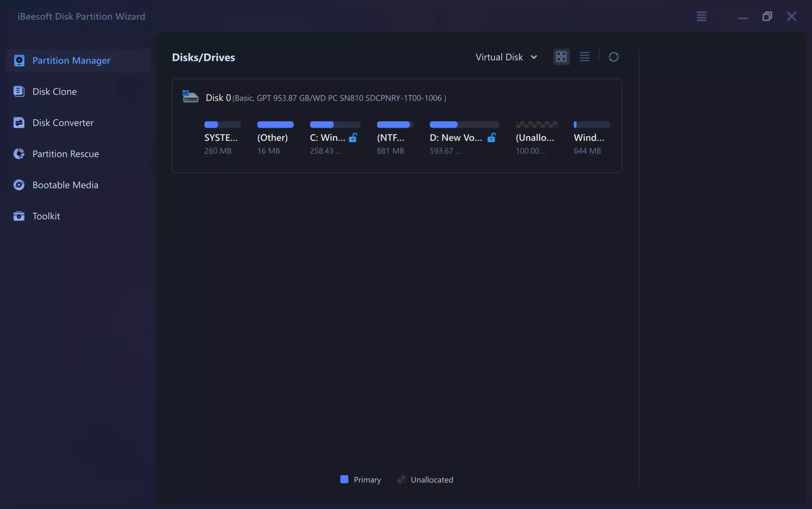
Task: Close the iBeesoft Disk Partition Wizard
Action: [x=791, y=16]
